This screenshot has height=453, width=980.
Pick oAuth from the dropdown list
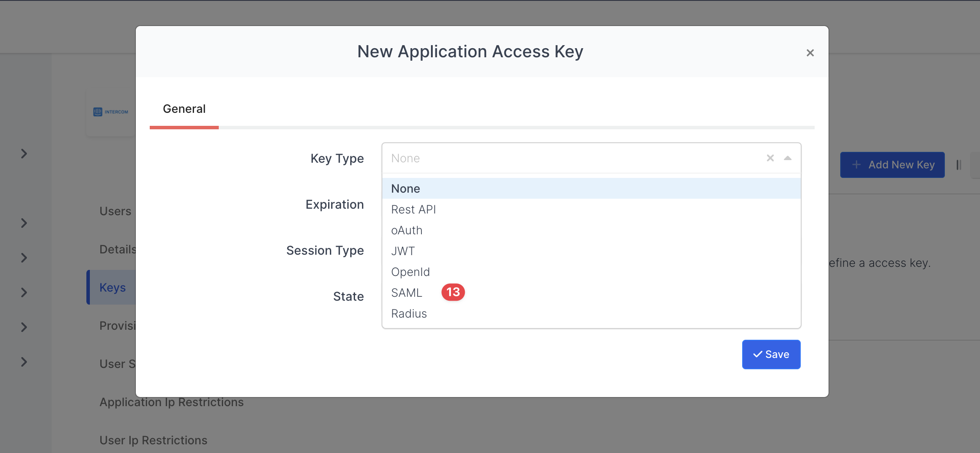(407, 230)
